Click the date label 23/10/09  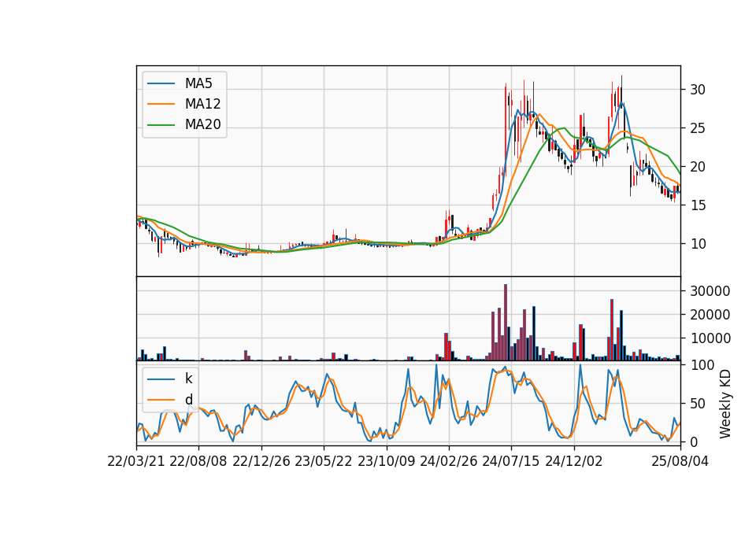coord(386,462)
